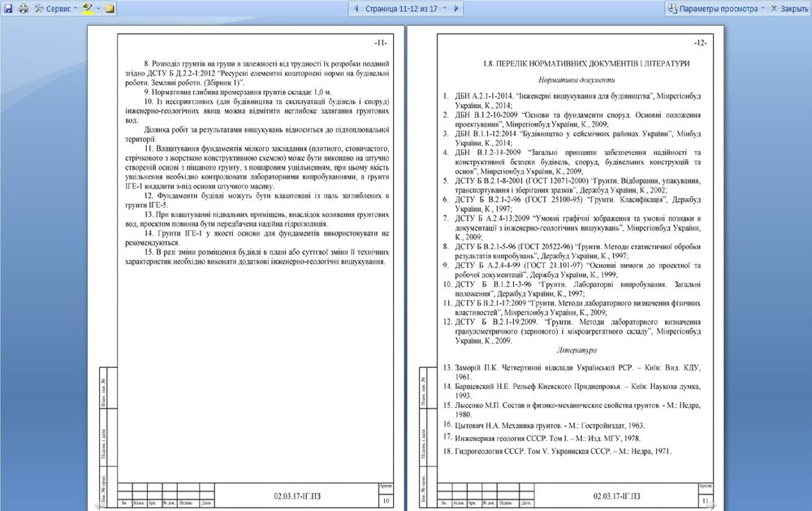Click paragraph 11 Влаштування фундаментів мілкого закладання
The height and width of the screenshot is (511, 812).
pos(257,167)
